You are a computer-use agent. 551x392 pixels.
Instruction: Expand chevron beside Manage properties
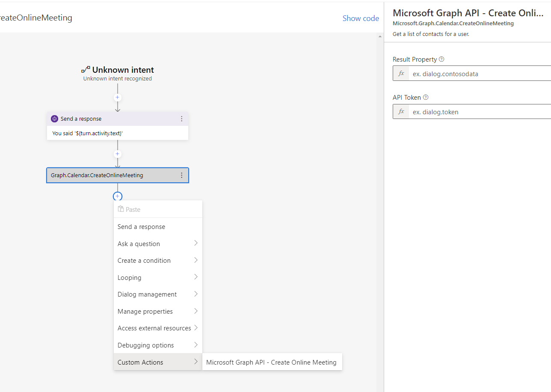pos(196,311)
